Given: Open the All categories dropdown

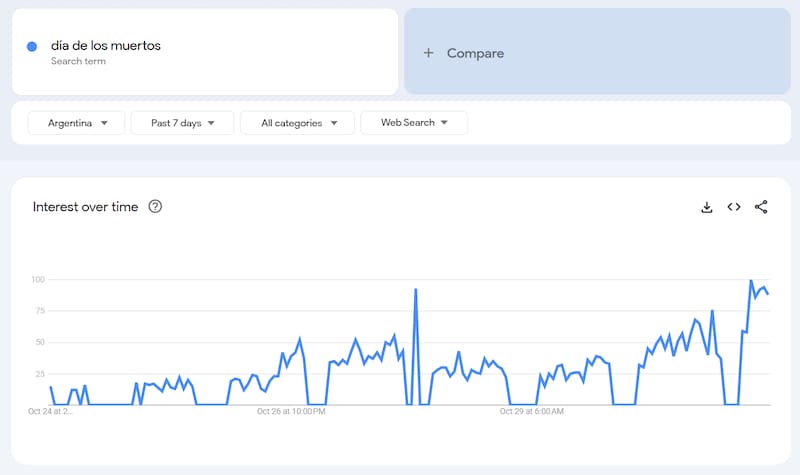Looking at the screenshot, I should click(297, 123).
